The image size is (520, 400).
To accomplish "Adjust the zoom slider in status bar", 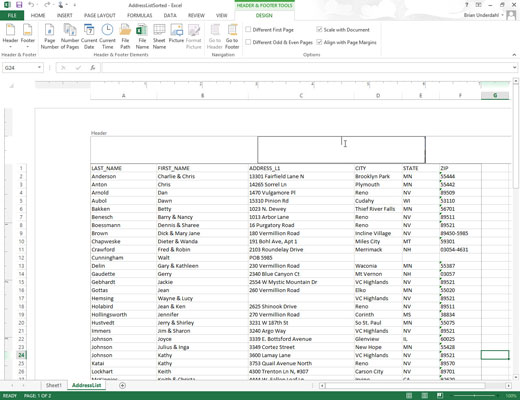I will click(475, 396).
